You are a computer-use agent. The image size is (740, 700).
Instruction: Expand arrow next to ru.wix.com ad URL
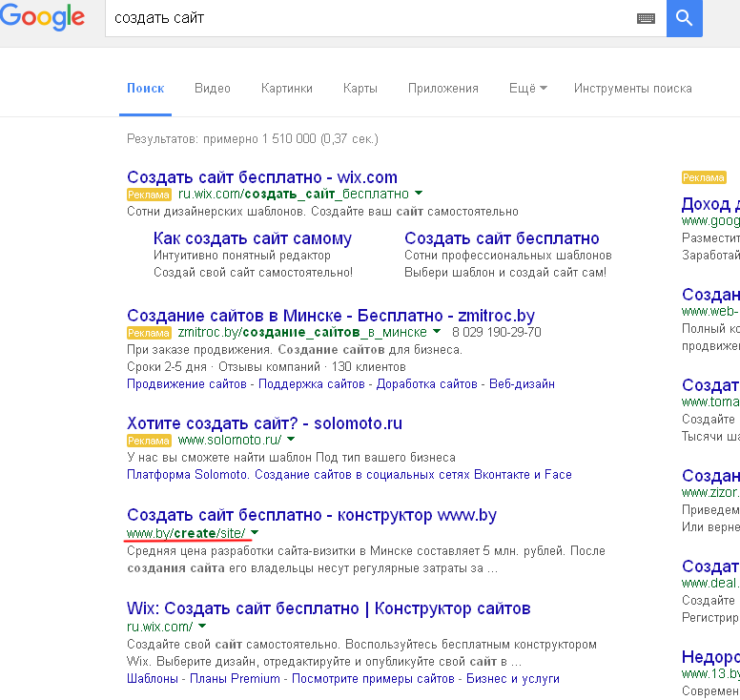click(419, 194)
